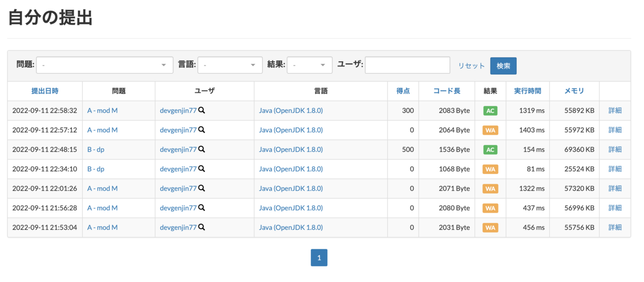Sort by メモリ column header

tap(574, 91)
